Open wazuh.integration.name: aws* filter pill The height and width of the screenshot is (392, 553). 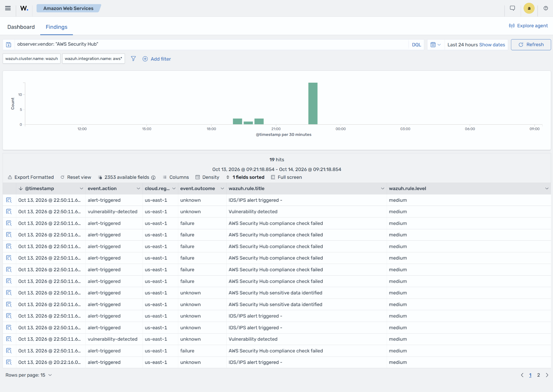[x=93, y=59]
